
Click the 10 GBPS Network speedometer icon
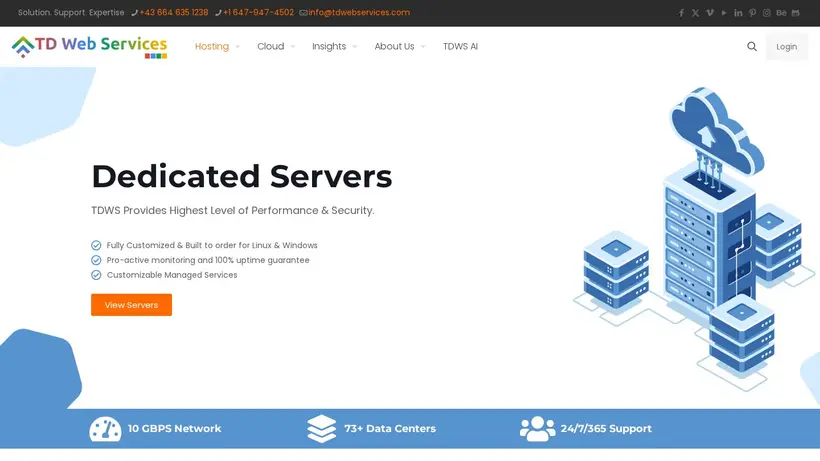[x=105, y=429]
